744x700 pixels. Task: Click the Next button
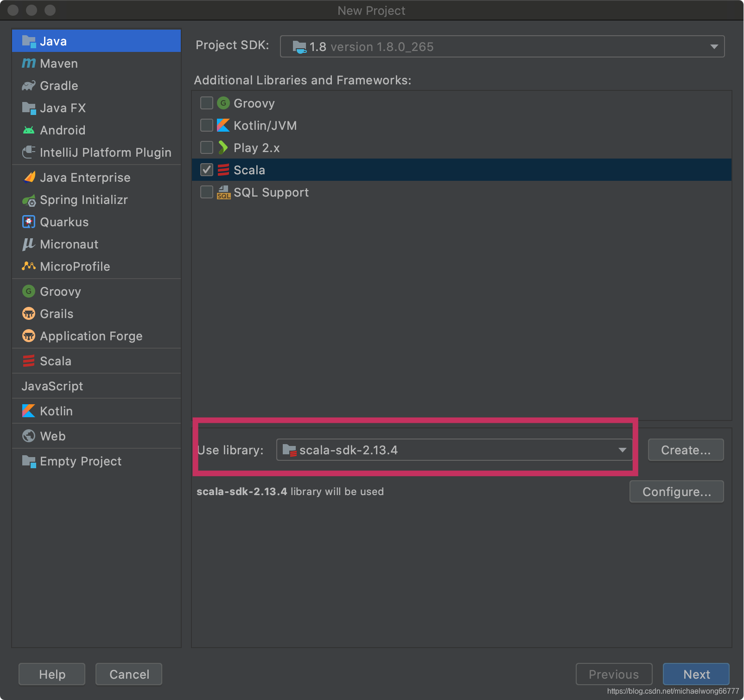[696, 674]
